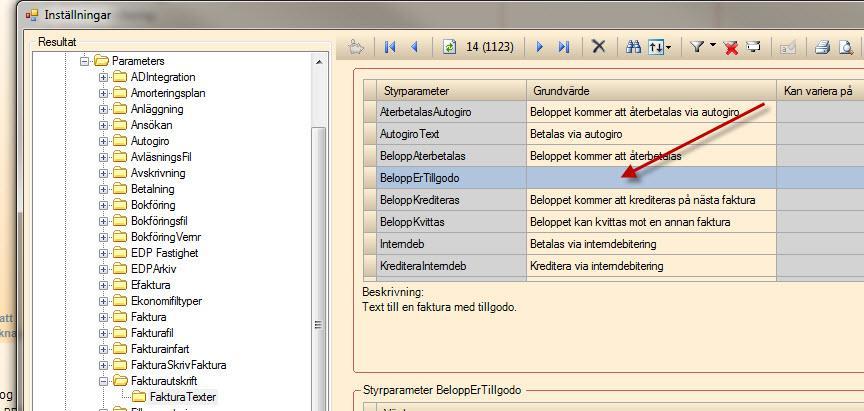Select the KrediteraInterndeb parameter cell
Image resolution: width=864 pixels, height=411 pixels.
(x=451, y=266)
